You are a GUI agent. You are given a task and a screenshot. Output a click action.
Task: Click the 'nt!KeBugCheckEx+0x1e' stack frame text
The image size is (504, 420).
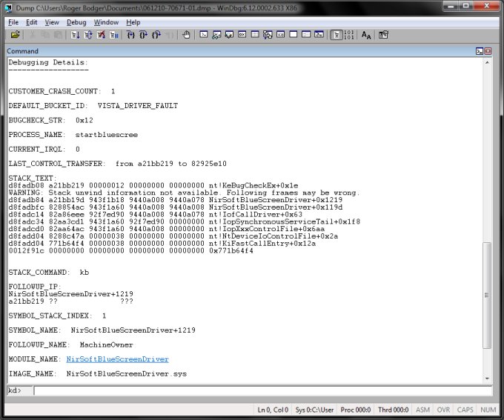[253, 185]
